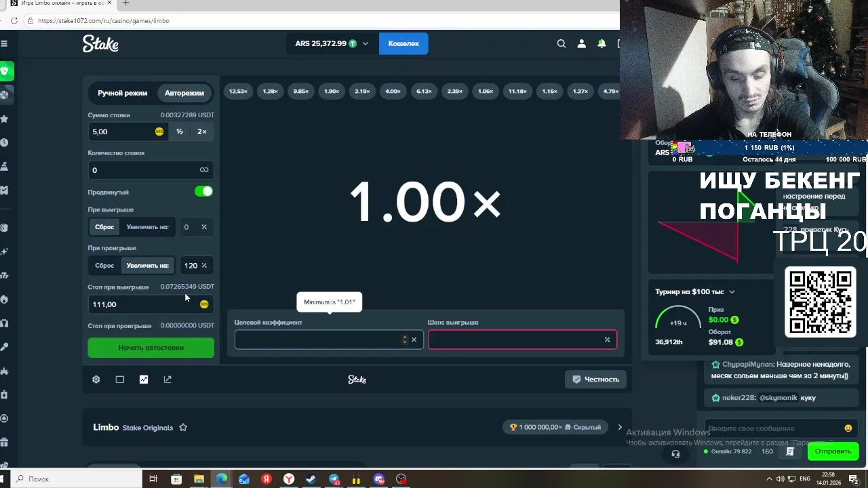Open emoji picker in chat input
Viewport: 868px width, 488px height.
848,428
